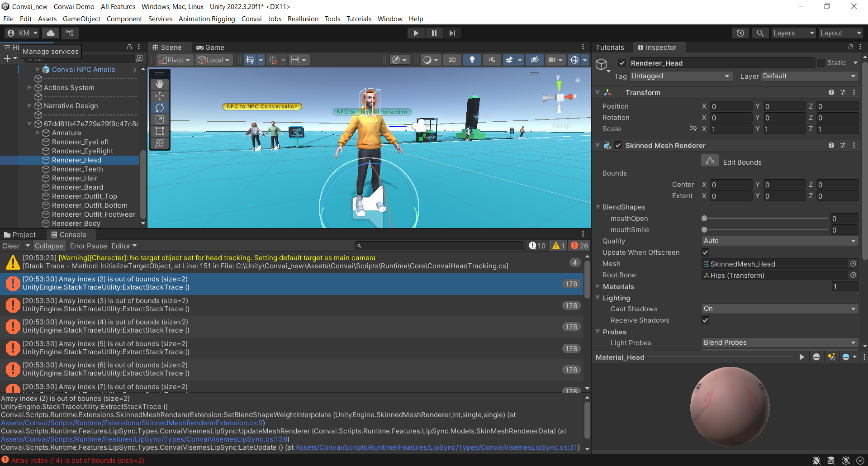868x466 pixels.
Task: Select the Rotate tool in Scene
Action: point(160,108)
